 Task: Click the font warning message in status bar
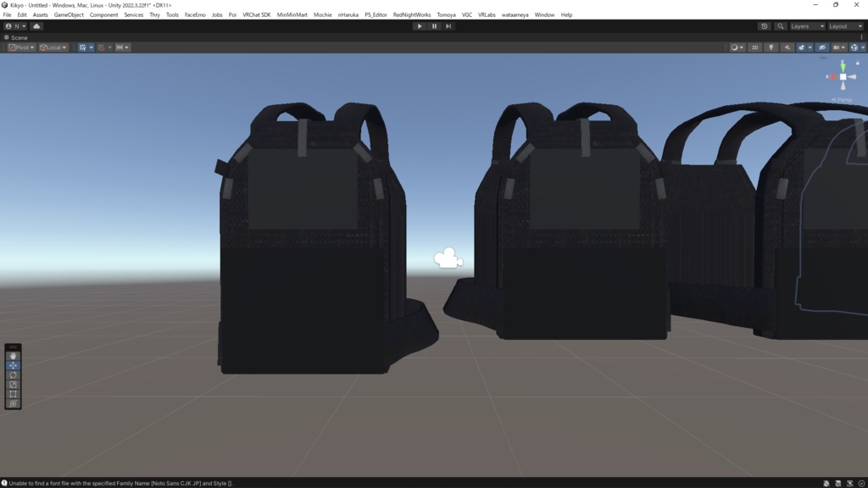tap(120, 483)
